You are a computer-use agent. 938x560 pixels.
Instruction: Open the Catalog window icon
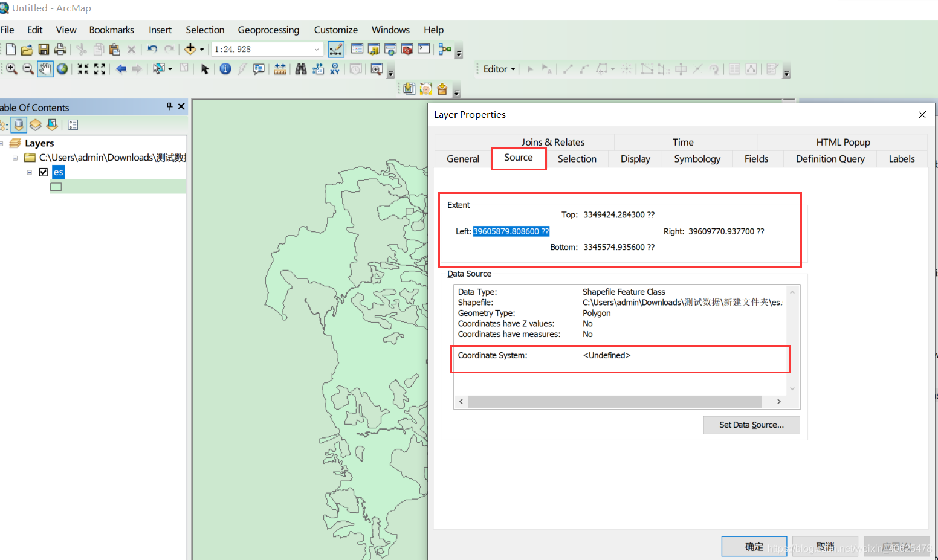click(x=374, y=50)
